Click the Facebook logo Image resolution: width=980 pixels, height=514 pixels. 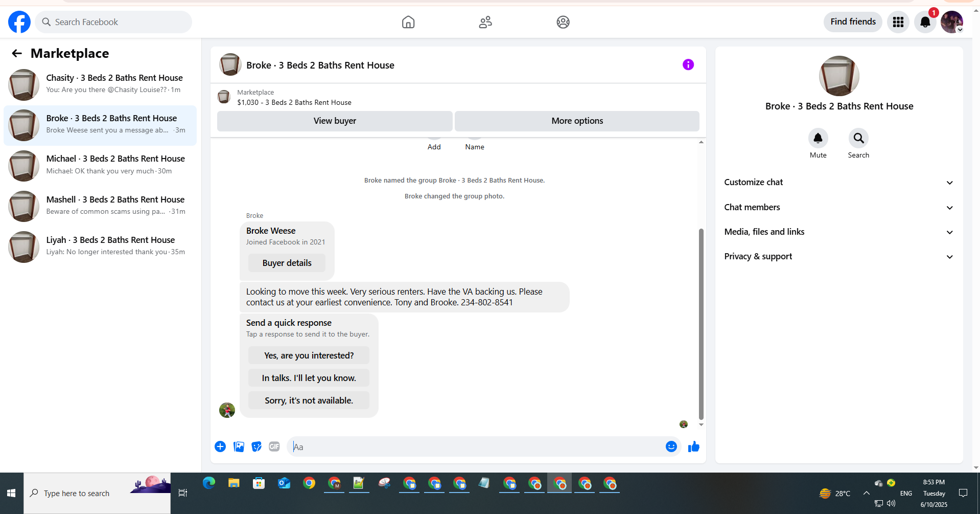point(19,22)
